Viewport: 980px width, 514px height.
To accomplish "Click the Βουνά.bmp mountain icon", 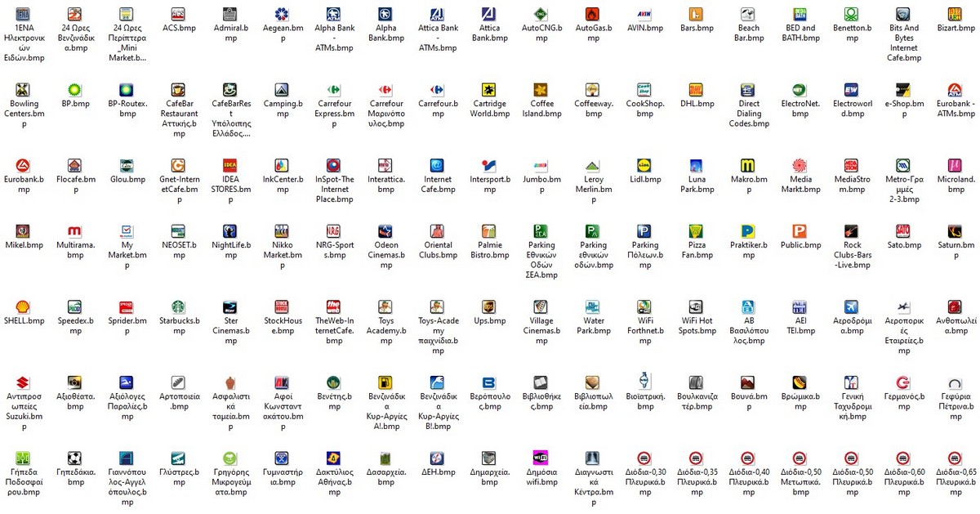I will point(748,382).
